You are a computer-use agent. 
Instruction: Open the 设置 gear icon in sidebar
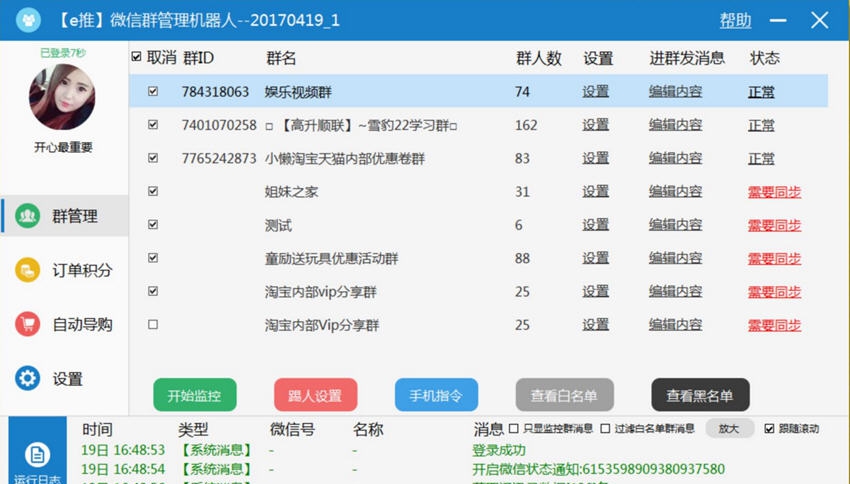coord(27,378)
